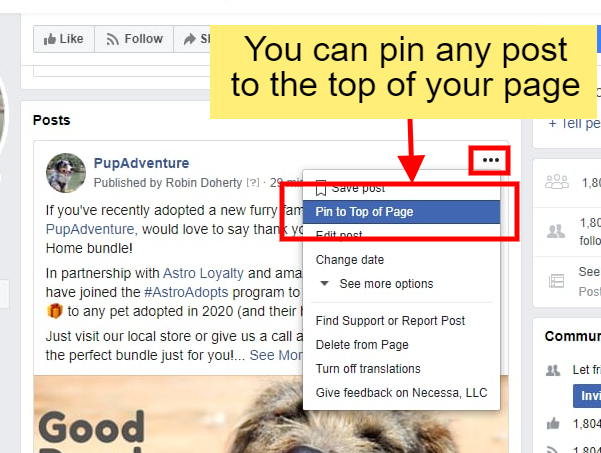Click the question mark beside Robin Doherty
This screenshot has height=453, width=601.
click(x=253, y=183)
